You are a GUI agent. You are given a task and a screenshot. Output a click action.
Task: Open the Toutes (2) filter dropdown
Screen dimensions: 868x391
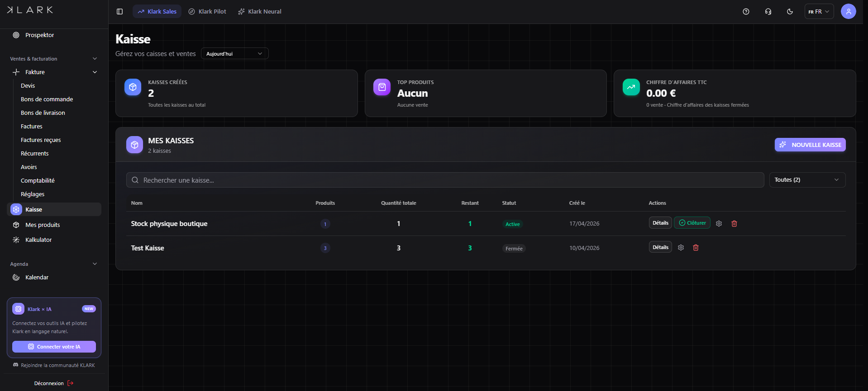point(807,180)
